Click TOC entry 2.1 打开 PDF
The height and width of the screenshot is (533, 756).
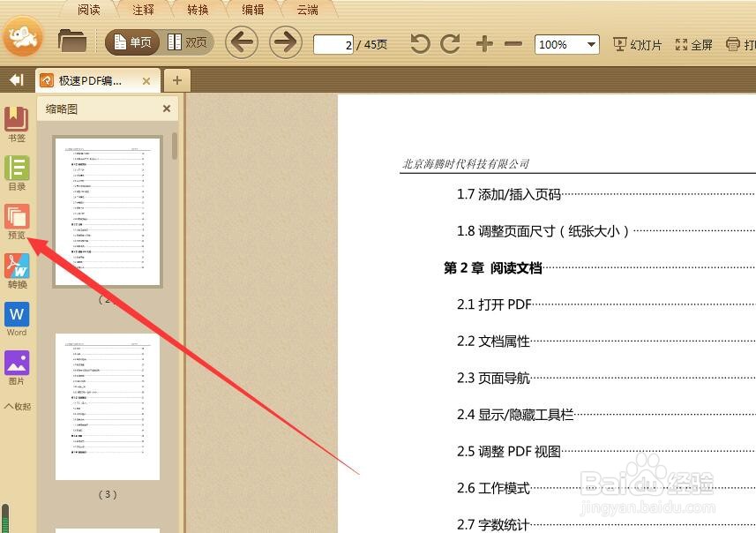tap(494, 304)
